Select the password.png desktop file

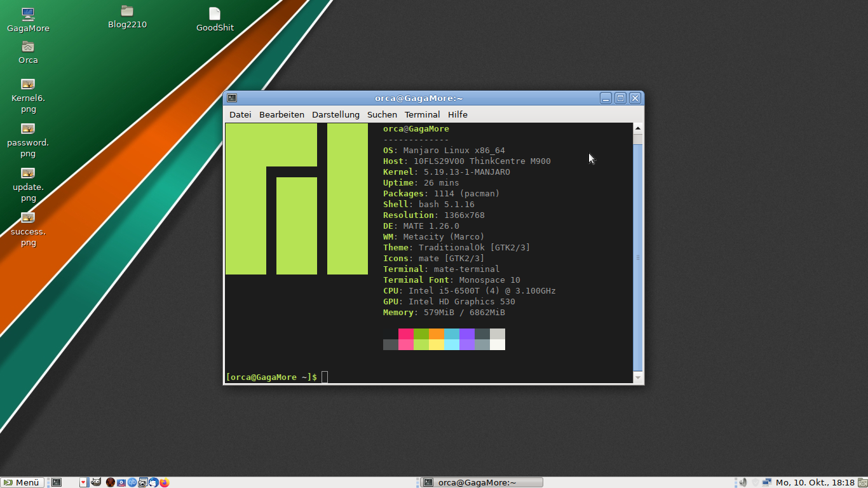(28, 140)
